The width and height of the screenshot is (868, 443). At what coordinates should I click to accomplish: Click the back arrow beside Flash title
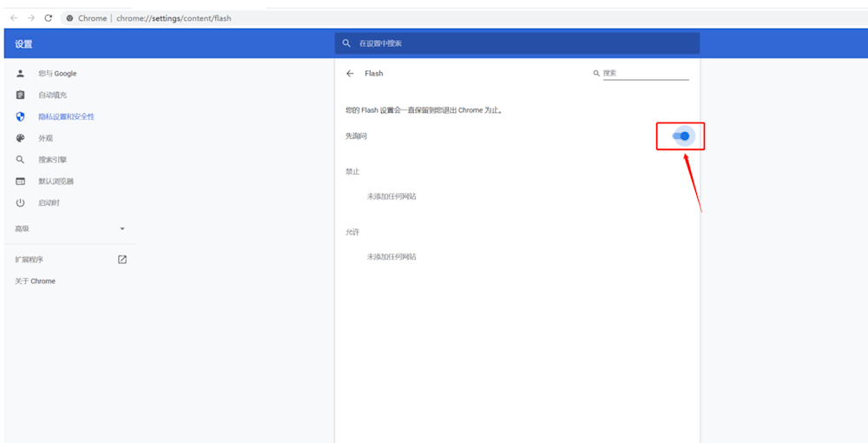350,74
